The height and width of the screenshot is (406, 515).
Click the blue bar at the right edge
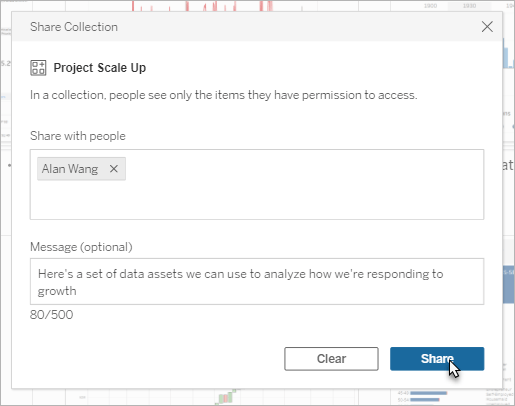509,285
